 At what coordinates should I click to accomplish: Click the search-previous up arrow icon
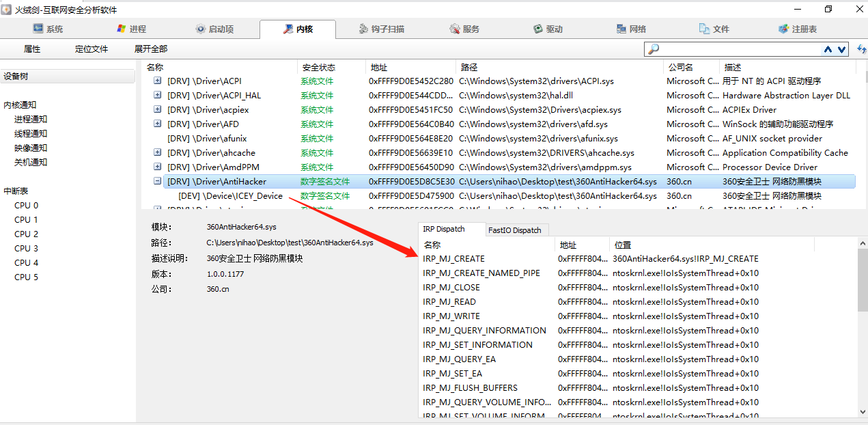(828, 49)
